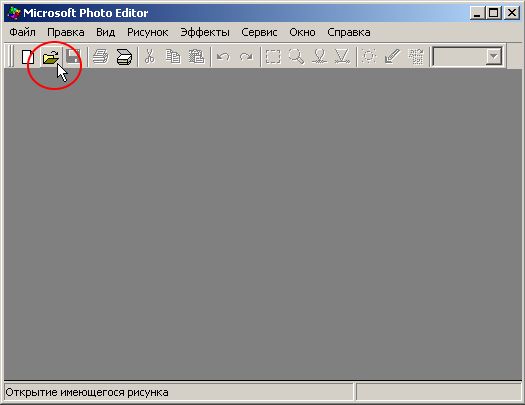Screen dimensions: 525x405
Task: Choose the dashed rectangle Select tool
Action: pos(273,57)
